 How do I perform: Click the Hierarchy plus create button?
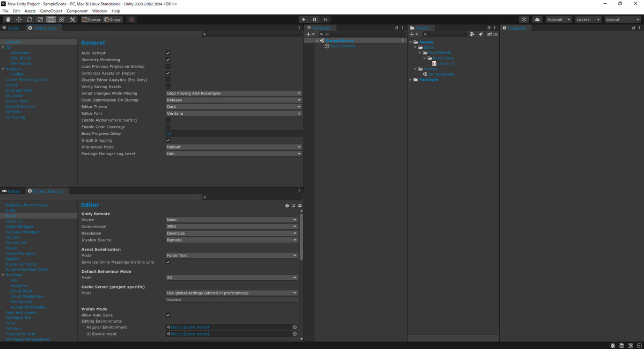tap(310, 34)
